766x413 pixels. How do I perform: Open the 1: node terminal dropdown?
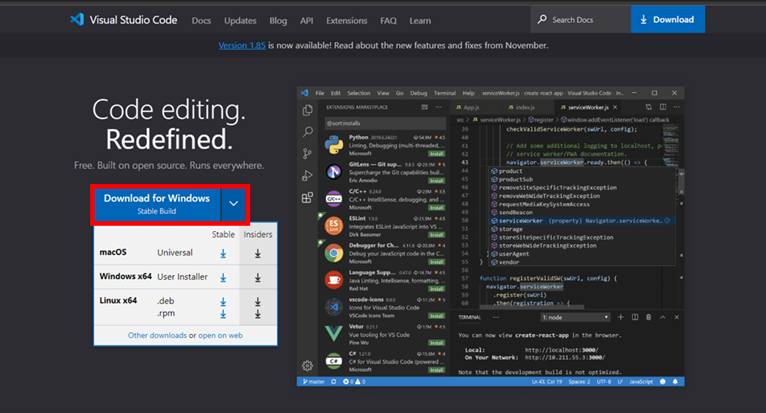point(575,317)
